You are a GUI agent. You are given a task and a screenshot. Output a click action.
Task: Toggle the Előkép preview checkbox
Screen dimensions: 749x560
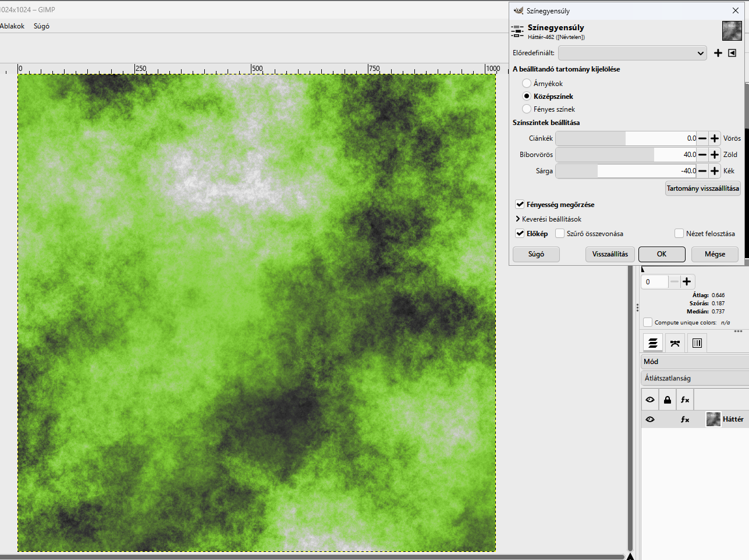(x=520, y=234)
